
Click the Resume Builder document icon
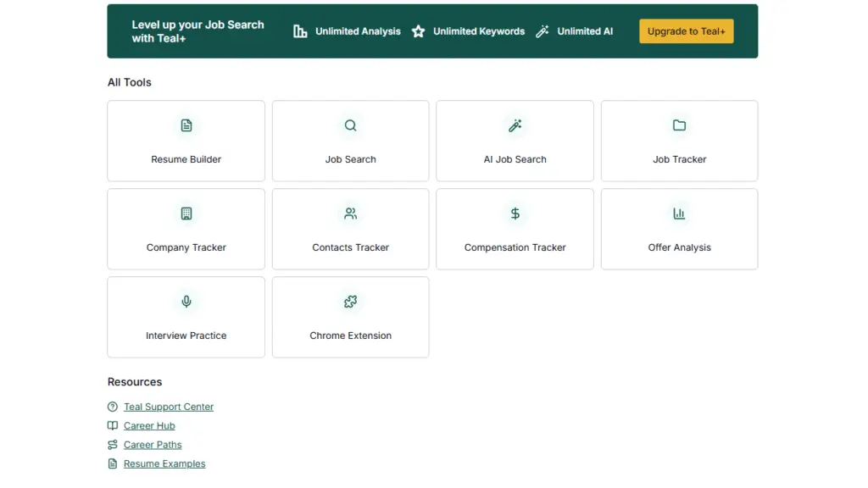[x=186, y=125]
